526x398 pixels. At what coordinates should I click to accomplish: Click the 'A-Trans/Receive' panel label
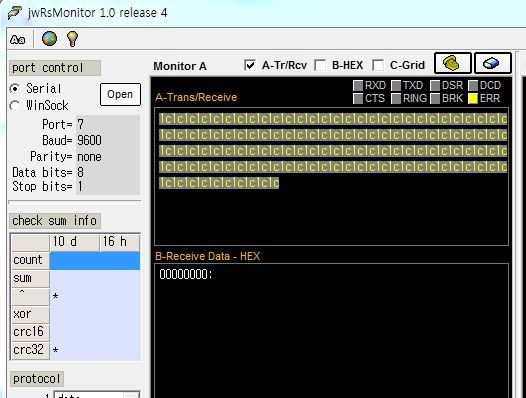tap(196, 97)
